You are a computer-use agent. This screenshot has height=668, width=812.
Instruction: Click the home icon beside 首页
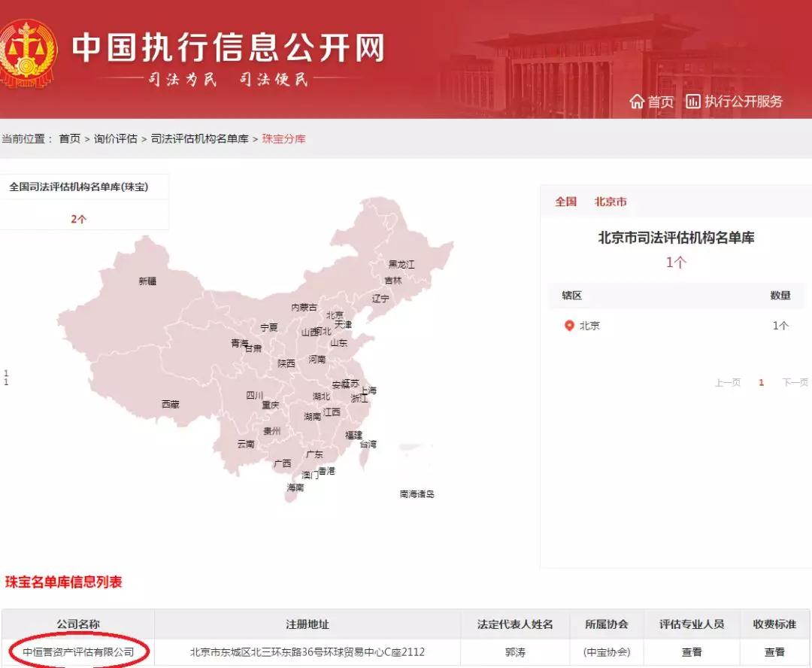click(637, 101)
